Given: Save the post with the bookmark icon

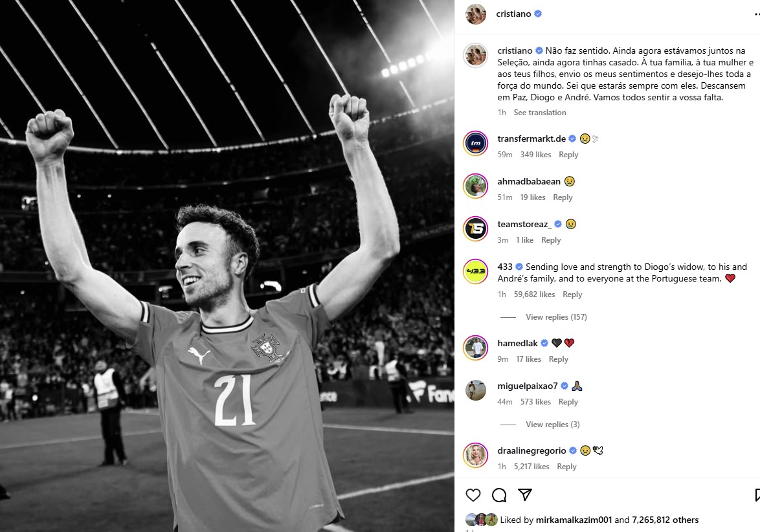Looking at the screenshot, I should click(x=757, y=495).
